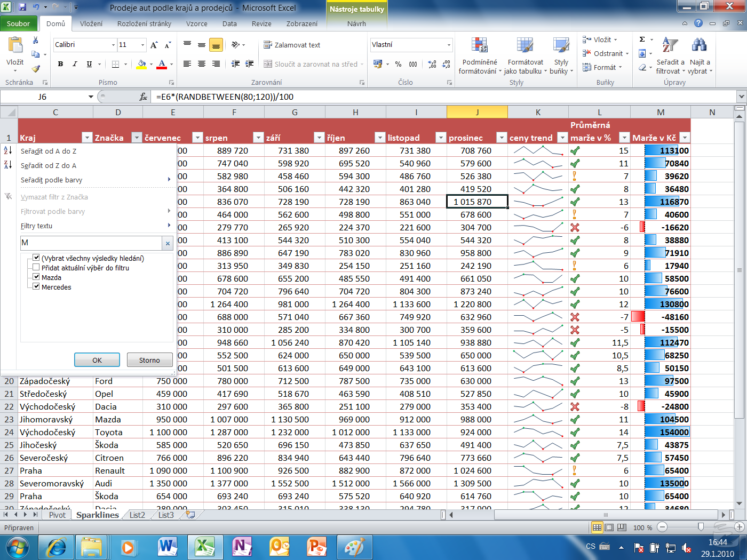This screenshot has width=747, height=560.
Task: Open the prosinec column filter dropdown
Action: coord(502,138)
